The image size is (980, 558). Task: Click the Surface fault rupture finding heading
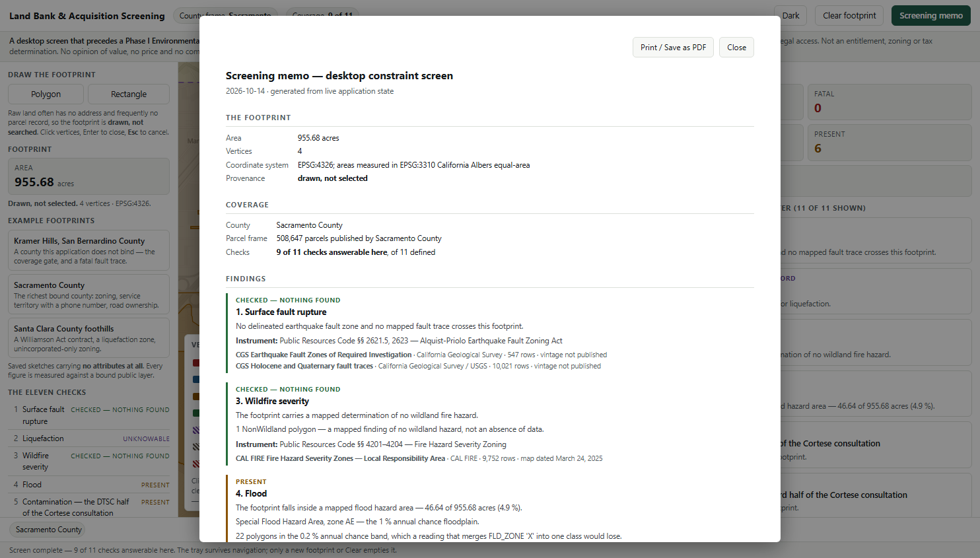281,312
